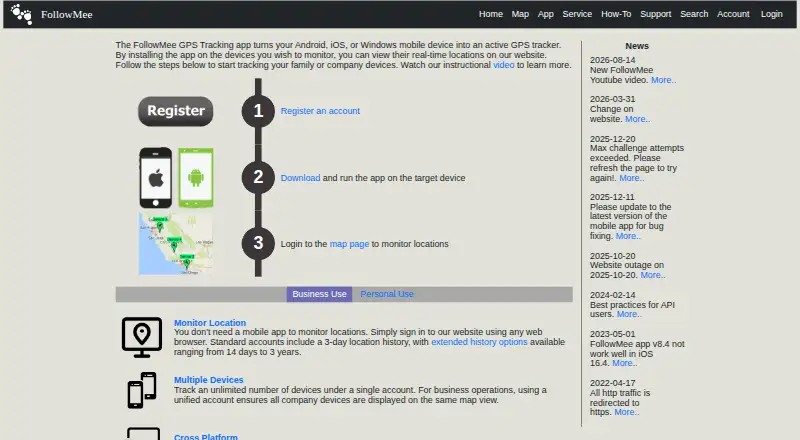Click the '2026-03-31' news date
800x440 pixels.
(x=613, y=99)
